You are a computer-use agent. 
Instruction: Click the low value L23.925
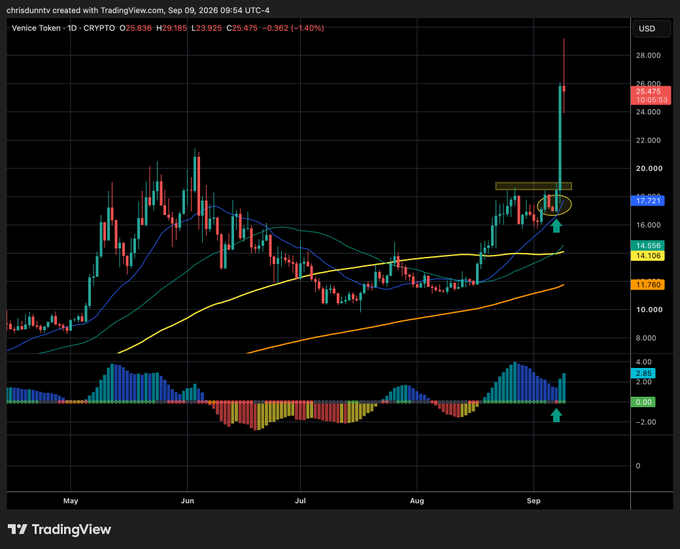click(206, 28)
